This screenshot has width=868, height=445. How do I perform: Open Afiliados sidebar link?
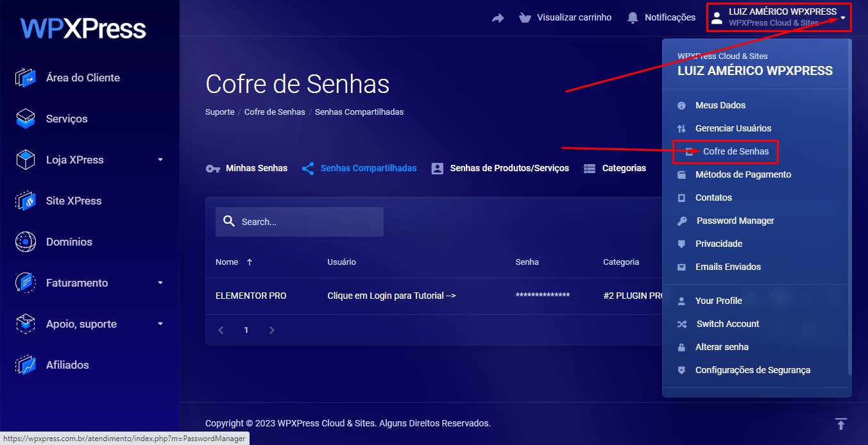pyautogui.click(x=67, y=365)
